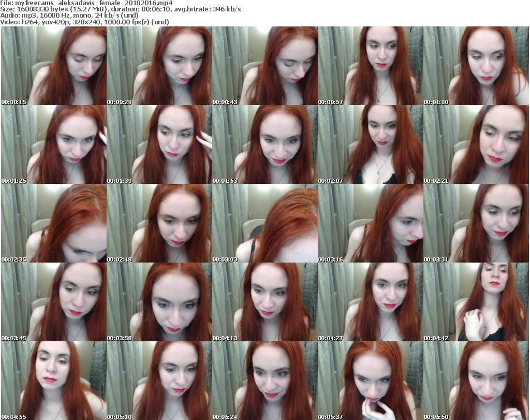Choose the 00:04:27 preview frame
This screenshot has height=420, width=530.
(x=371, y=302)
